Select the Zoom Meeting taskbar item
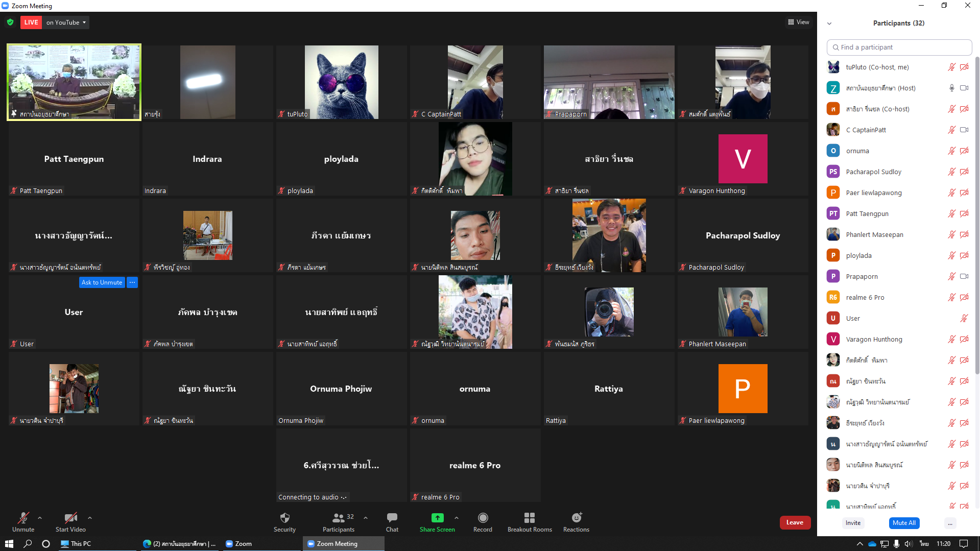Viewport: 980px width, 551px height. point(343,544)
